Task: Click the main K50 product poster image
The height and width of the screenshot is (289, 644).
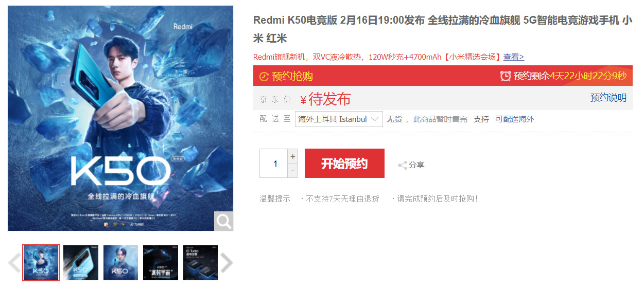Action: click(120, 118)
